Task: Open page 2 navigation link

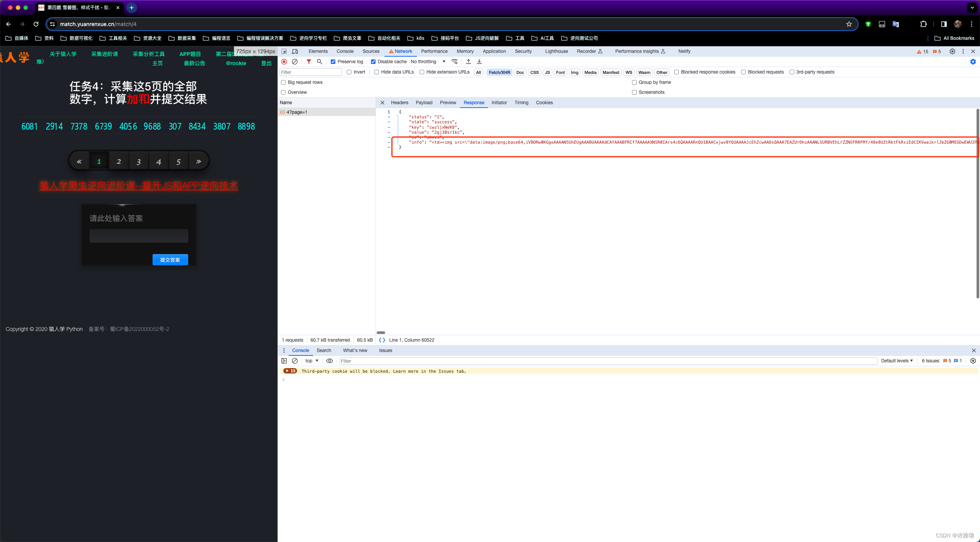Action: click(119, 162)
